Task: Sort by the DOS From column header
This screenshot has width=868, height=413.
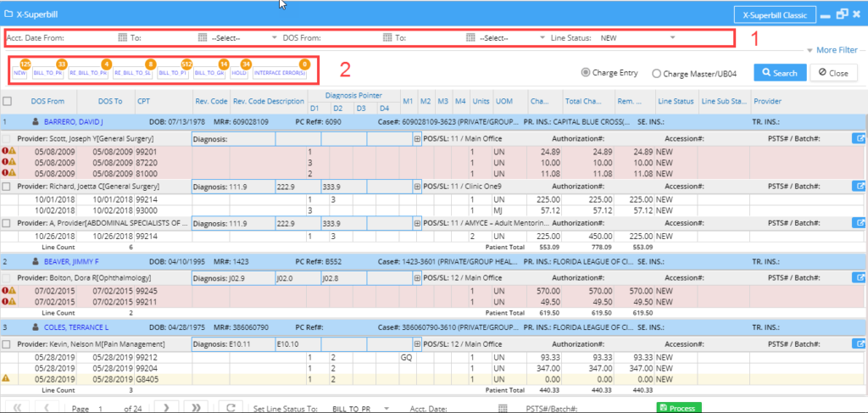Action: (x=47, y=101)
